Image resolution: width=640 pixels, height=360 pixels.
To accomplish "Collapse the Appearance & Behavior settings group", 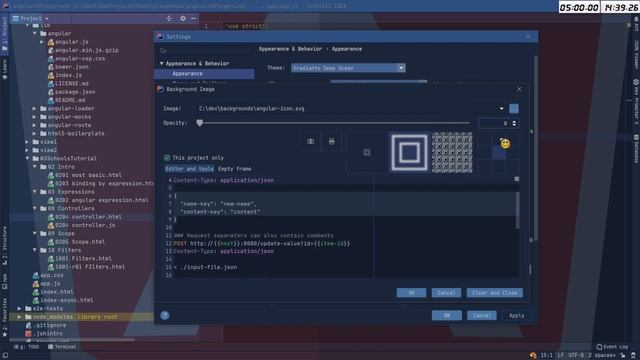I will [162, 64].
